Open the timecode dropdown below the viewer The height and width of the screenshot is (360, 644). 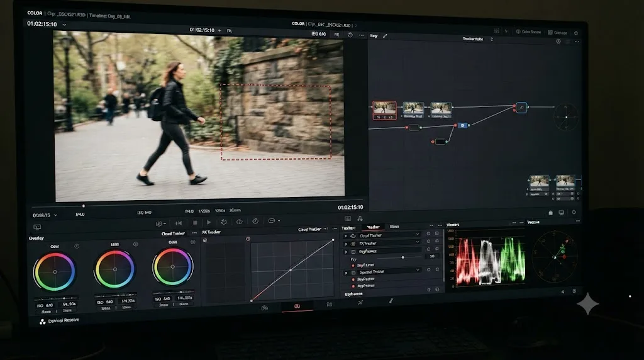pos(55,215)
